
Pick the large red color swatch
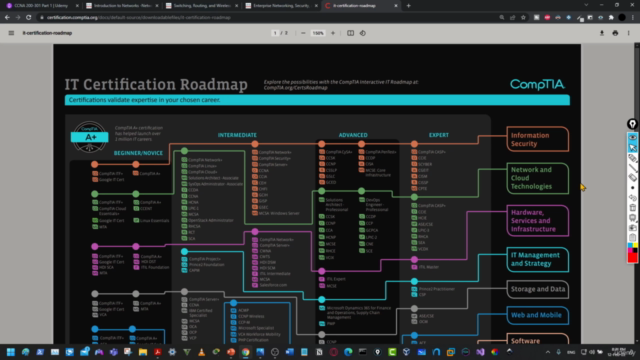coord(632,258)
